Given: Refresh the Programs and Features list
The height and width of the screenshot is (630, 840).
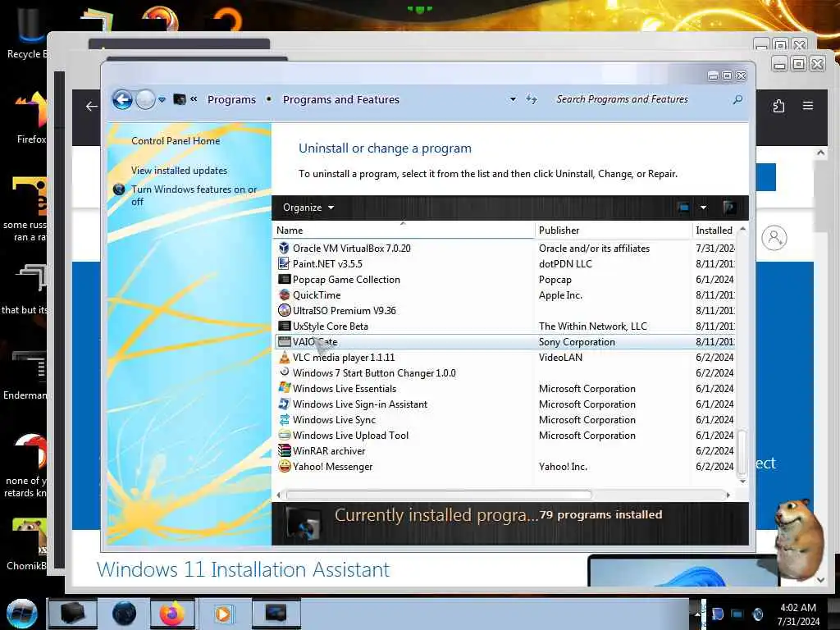Looking at the screenshot, I should pyautogui.click(x=532, y=99).
